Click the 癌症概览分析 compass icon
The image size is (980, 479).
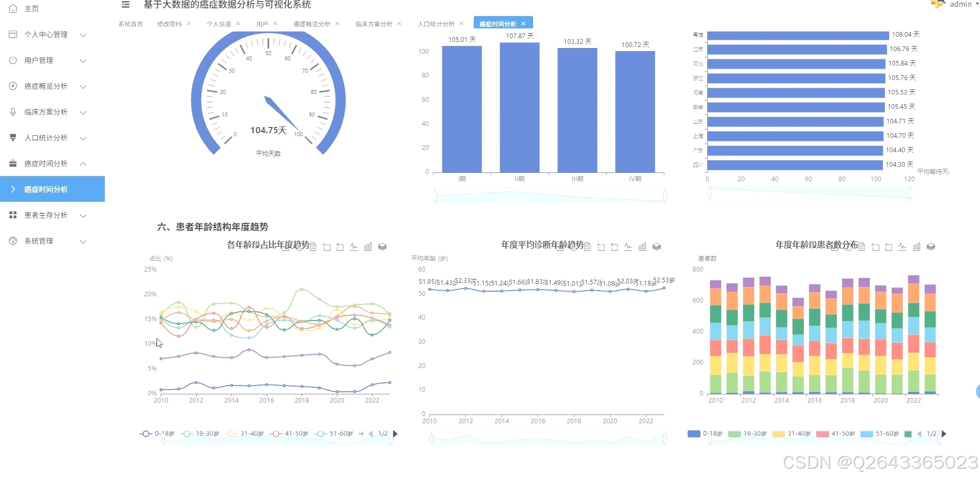pos(13,86)
